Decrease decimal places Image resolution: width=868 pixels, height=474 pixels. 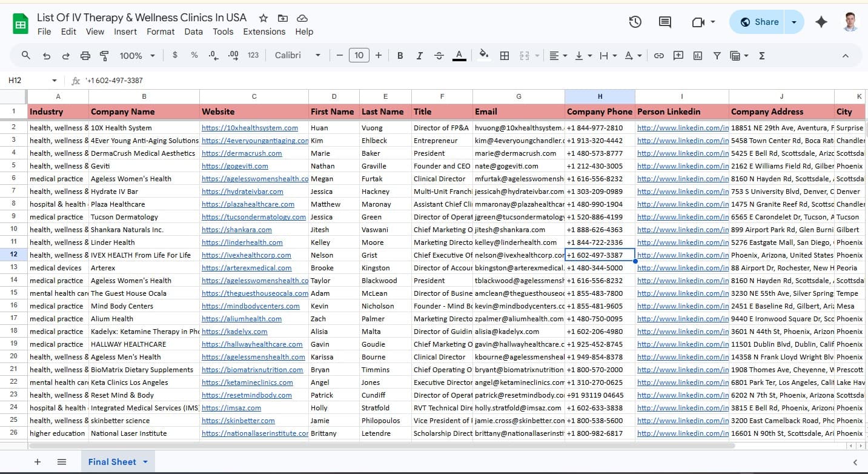(x=213, y=55)
